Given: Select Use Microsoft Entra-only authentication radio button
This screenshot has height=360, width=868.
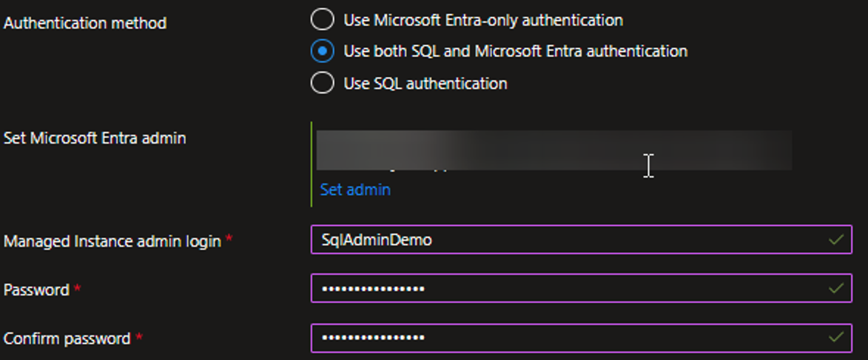Looking at the screenshot, I should [x=322, y=20].
